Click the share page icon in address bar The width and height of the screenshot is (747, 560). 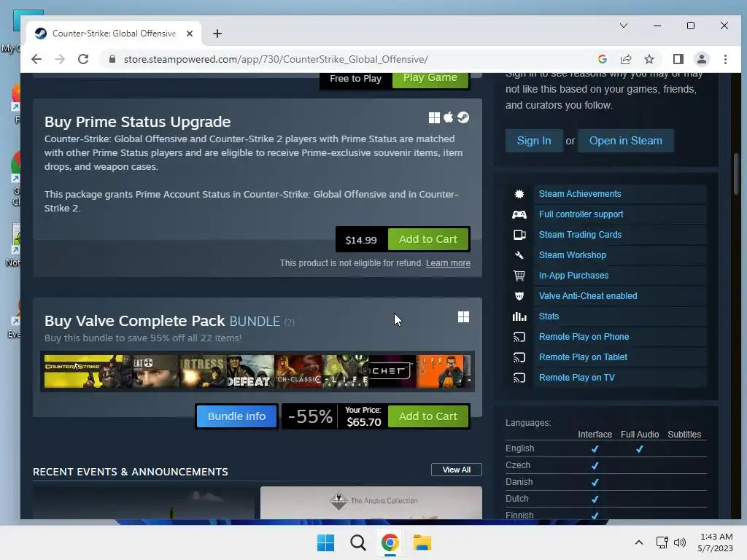(x=625, y=59)
